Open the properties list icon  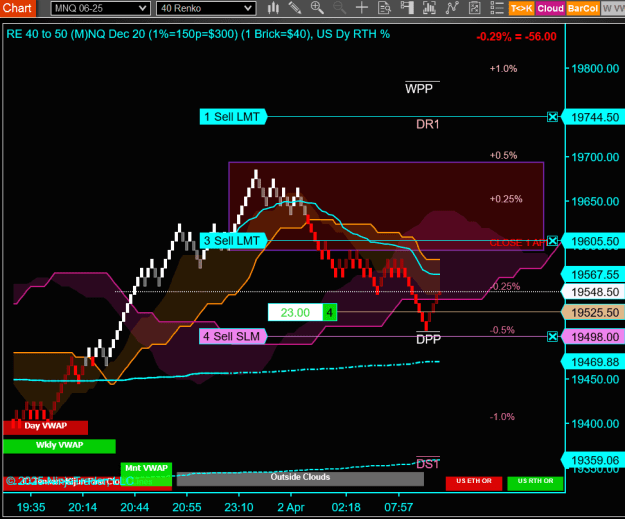497,8
